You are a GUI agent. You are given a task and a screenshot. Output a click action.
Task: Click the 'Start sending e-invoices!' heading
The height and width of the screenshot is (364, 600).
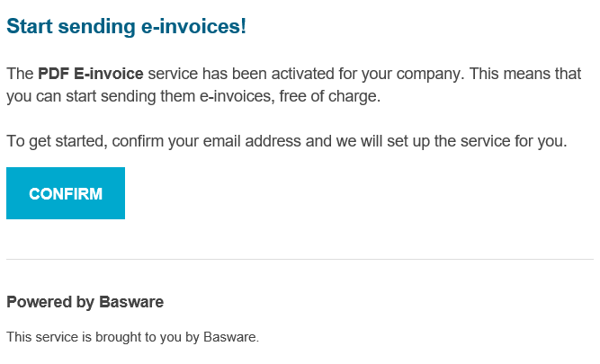(x=126, y=27)
